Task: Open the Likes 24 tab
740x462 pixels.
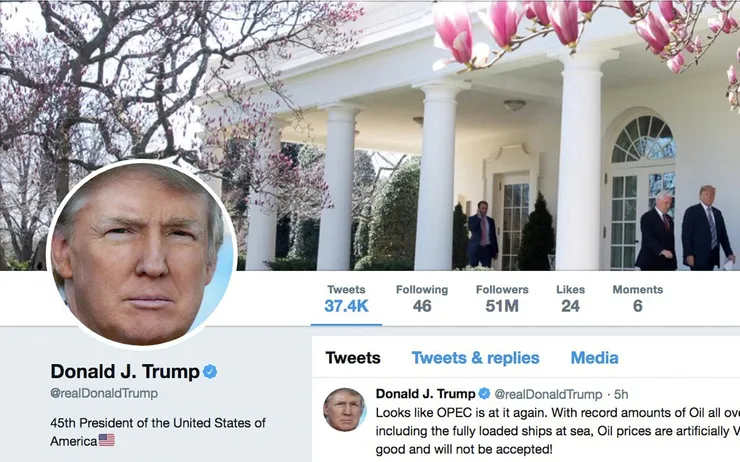Action: click(x=571, y=299)
